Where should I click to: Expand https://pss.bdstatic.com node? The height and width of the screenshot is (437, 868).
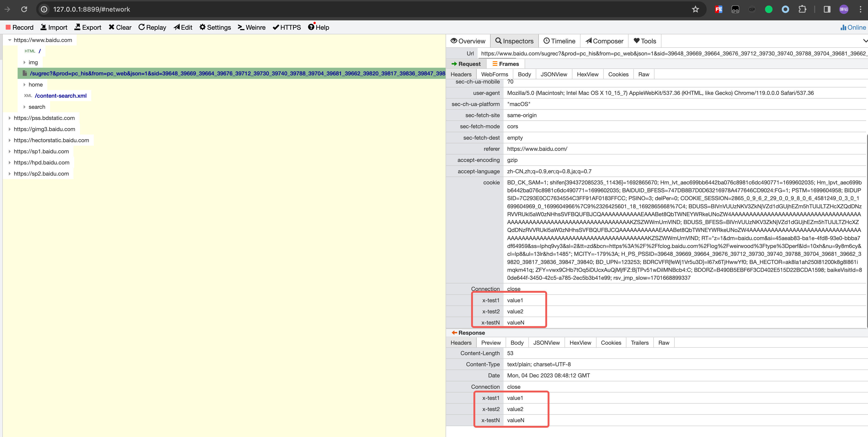10,118
